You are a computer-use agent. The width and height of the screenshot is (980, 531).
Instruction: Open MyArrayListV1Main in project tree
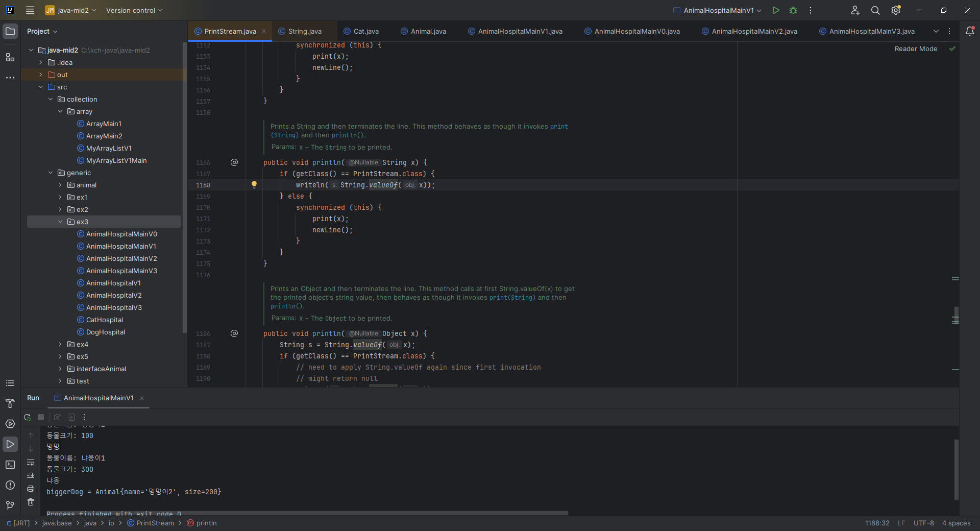pyautogui.click(x=116, y=160)
